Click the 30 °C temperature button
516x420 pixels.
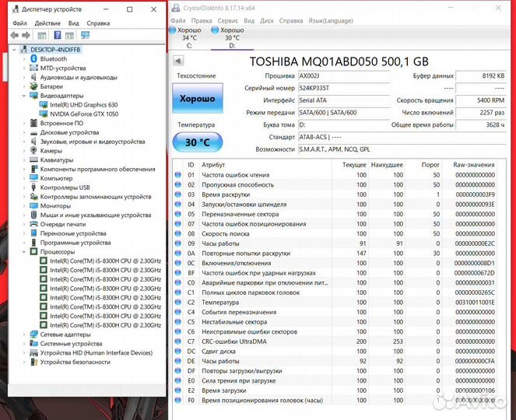[x=198, y=142]
